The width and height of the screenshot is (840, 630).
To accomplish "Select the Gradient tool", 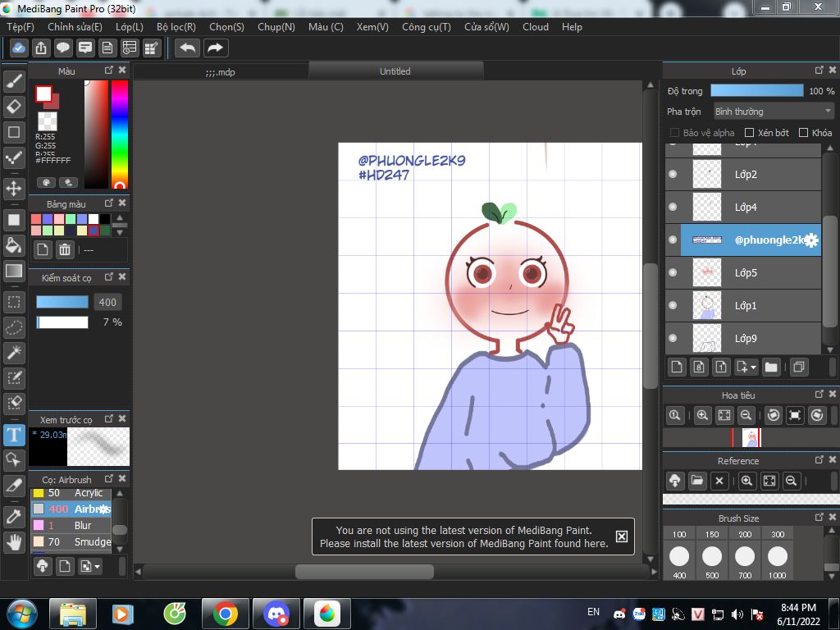I will pyautogui.click(x=14, y=271).
